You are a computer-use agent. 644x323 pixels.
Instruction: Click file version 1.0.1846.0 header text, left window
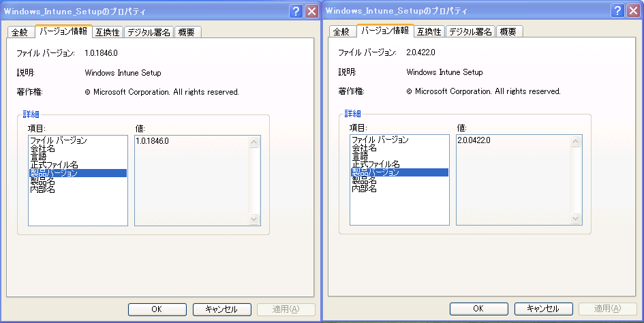coord(101,53)
